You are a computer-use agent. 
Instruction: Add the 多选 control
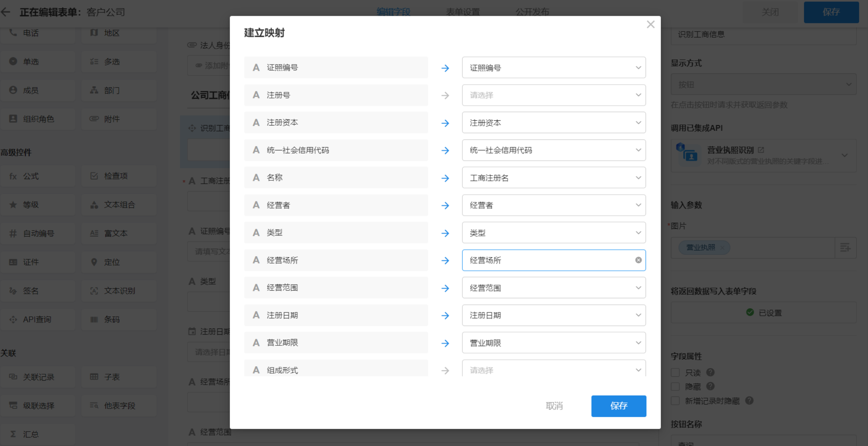click(119, 62)
